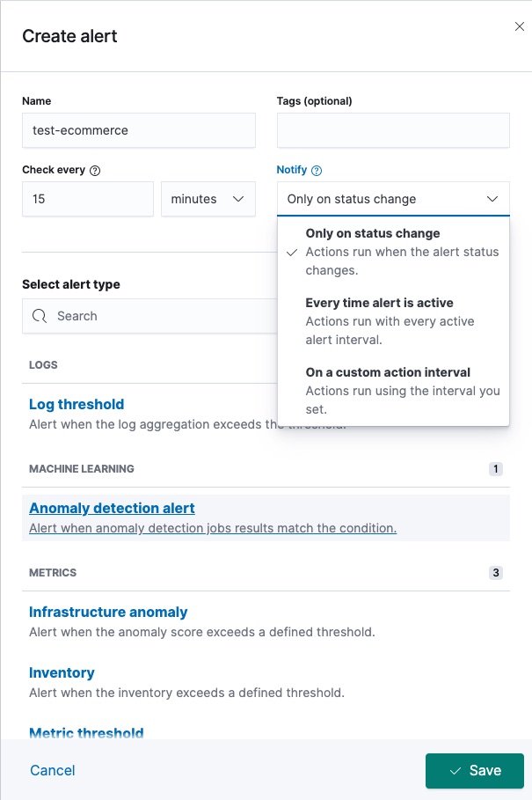The height and width of the screenshot is (800, 532).
Task: Collapse the open Notify dropdown
Action: [x=393, y=199]
